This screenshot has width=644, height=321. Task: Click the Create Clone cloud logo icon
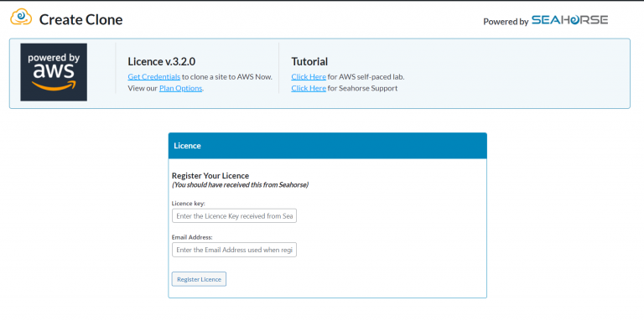21,18
